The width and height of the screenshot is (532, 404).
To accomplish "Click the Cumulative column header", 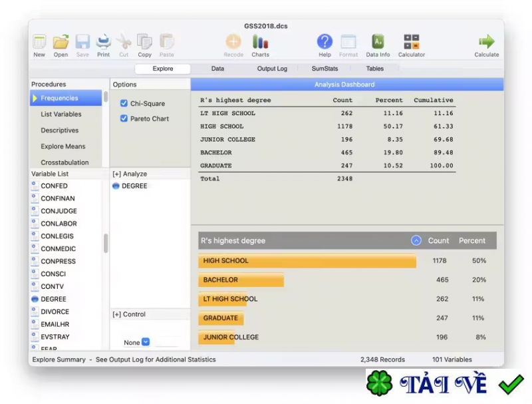I will (434, 100).
